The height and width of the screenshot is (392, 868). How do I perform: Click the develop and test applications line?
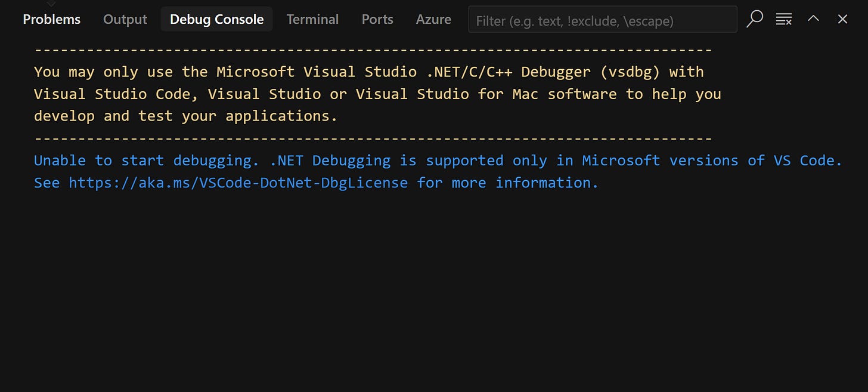(185, 116)
